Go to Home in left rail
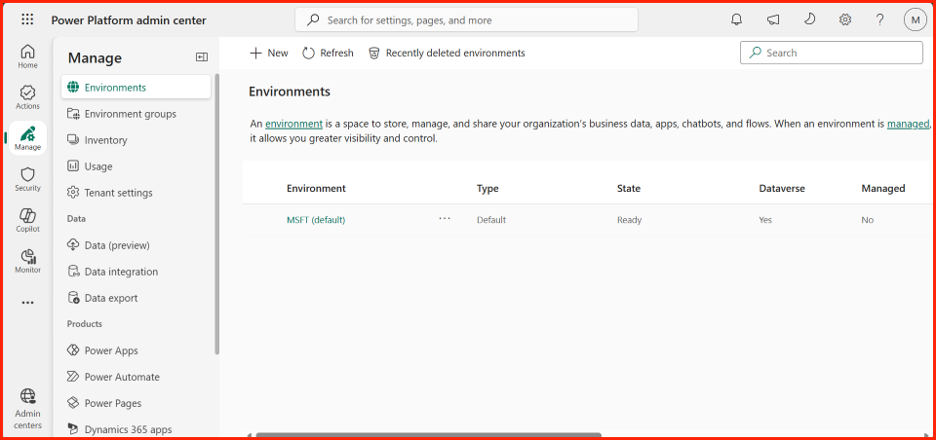This screenshot has height=440, width=936. click(x=27, y=57)
